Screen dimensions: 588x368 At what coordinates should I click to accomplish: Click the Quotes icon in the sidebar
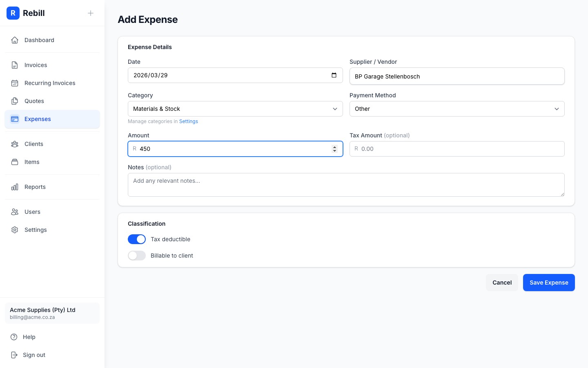[x=15, y=101]
